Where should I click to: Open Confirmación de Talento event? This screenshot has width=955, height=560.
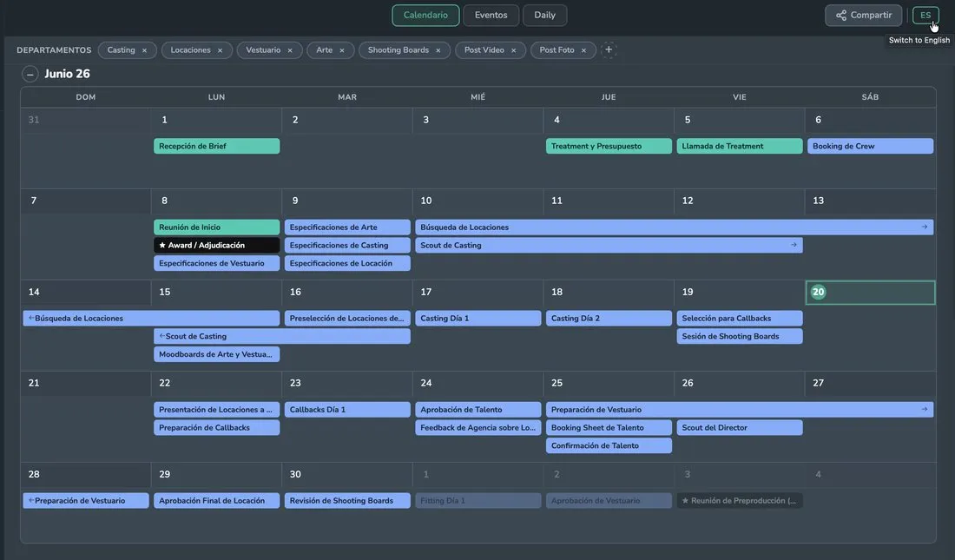pos(609,445)
